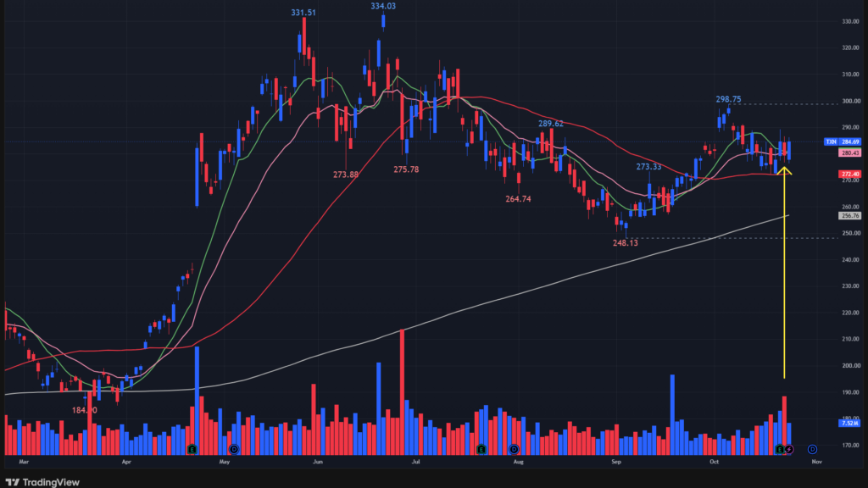Click the 298.75 high price annotation
868x488 pixels.
(x=728, y=100)
